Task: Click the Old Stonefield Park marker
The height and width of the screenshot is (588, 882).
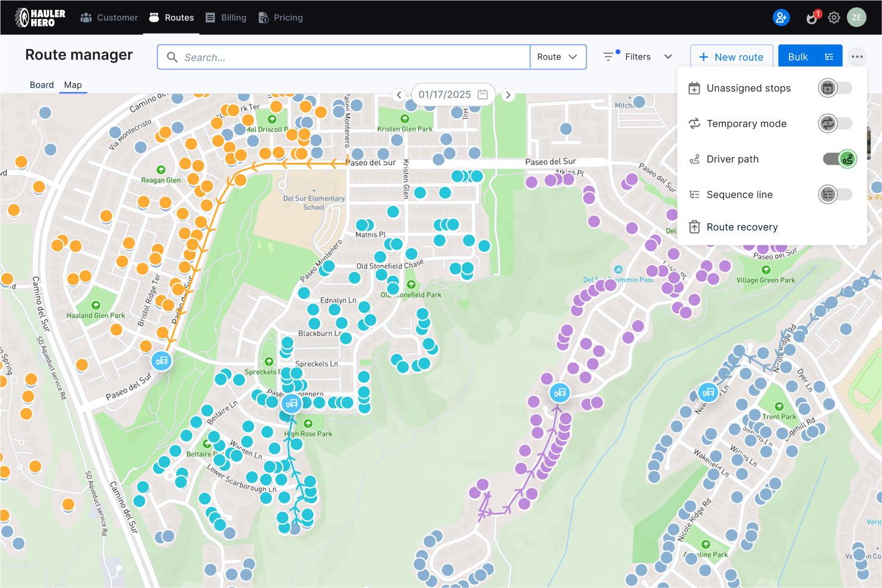Action: click(411, 285)
